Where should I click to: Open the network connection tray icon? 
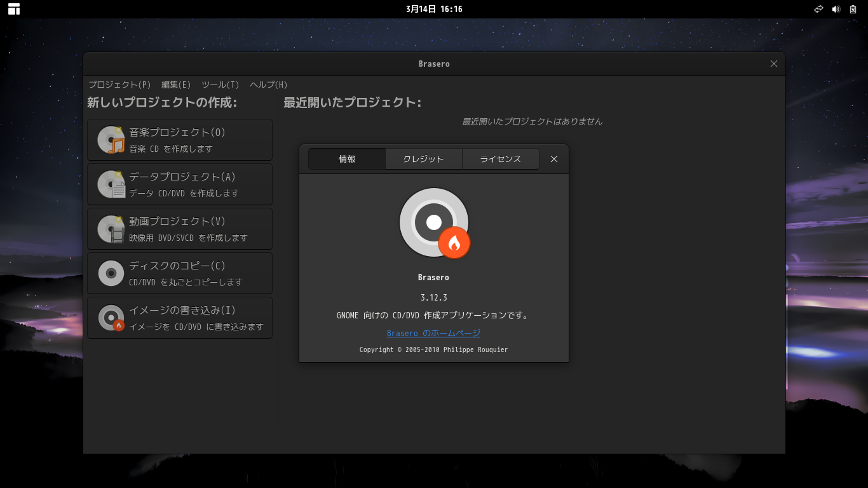click(x=818, y=9)
